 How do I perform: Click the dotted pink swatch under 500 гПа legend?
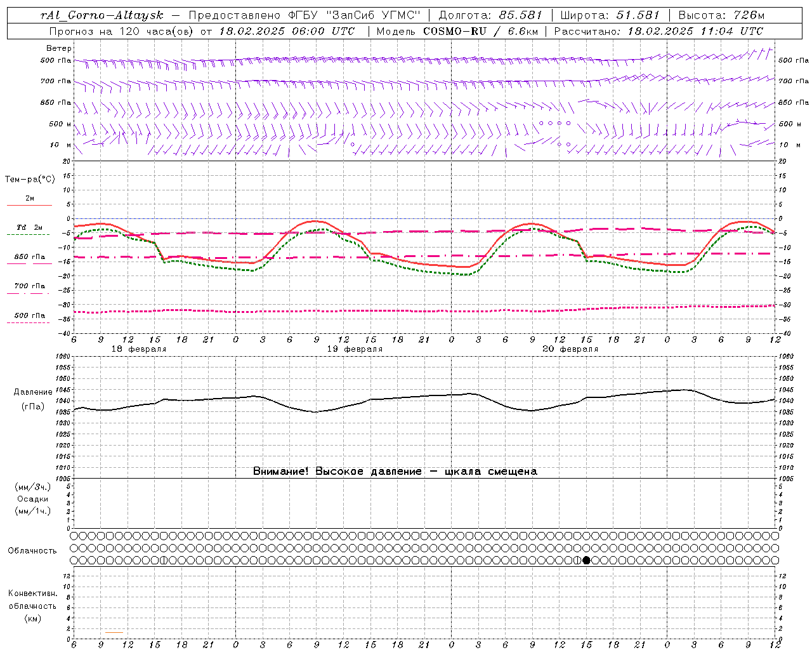click(29, 322)
